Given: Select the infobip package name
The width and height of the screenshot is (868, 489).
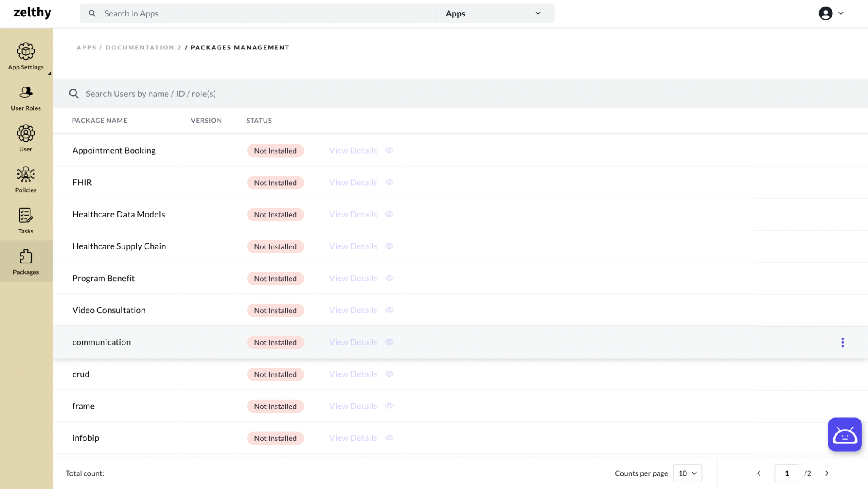Looking at the screenshot, I should pyautogui.click(x=86, y=438).
